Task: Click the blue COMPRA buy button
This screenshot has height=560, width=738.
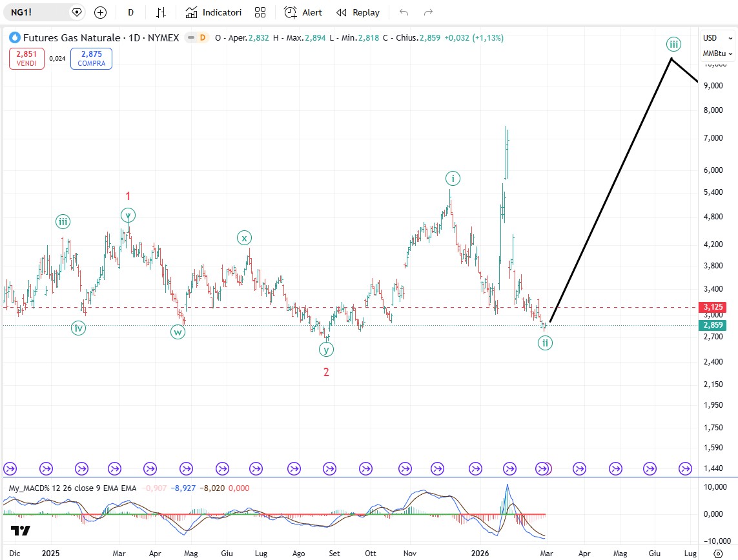Action: point(91,59)
